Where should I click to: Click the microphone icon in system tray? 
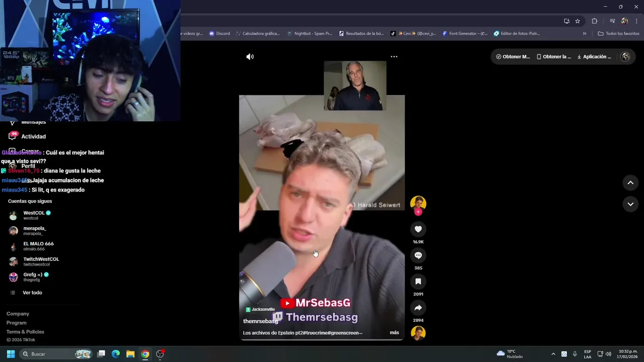click(x=575, y=354)
